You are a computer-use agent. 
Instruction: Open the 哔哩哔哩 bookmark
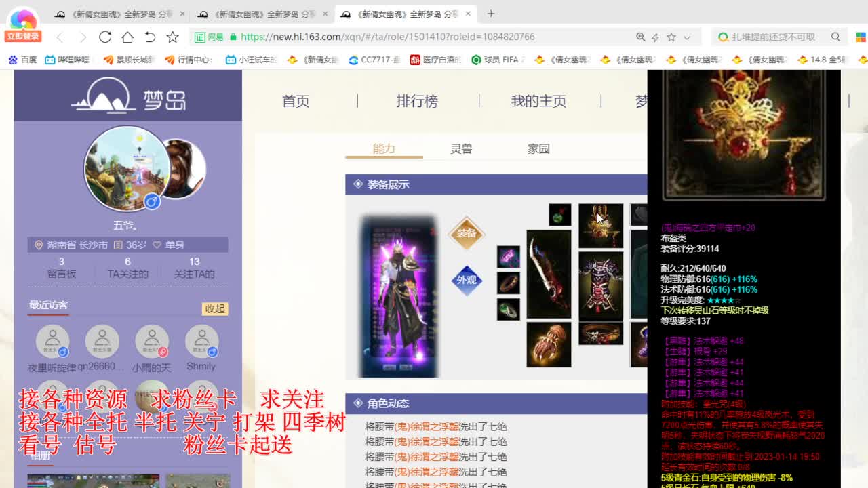[x=67, y=60]
